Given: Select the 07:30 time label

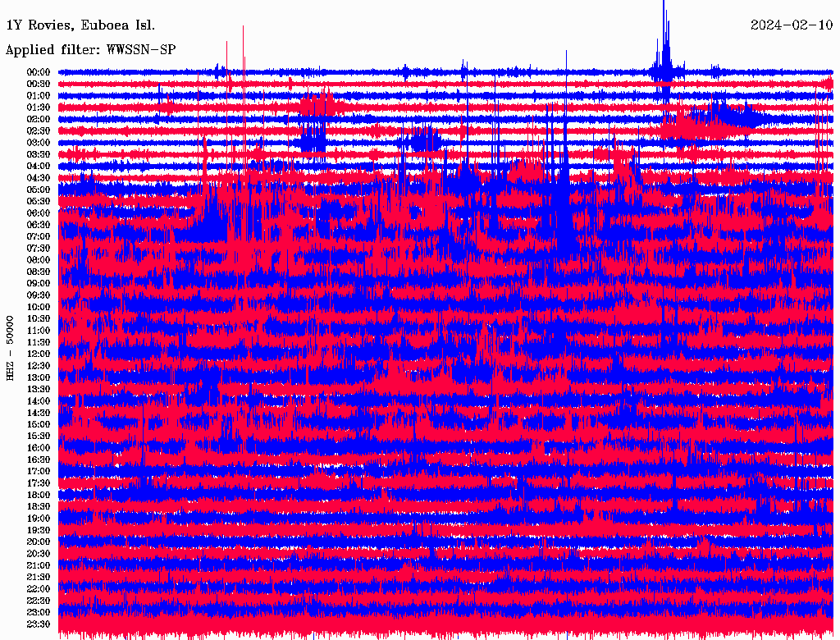Looking at the screenshot, I should [x=39, y=249].
